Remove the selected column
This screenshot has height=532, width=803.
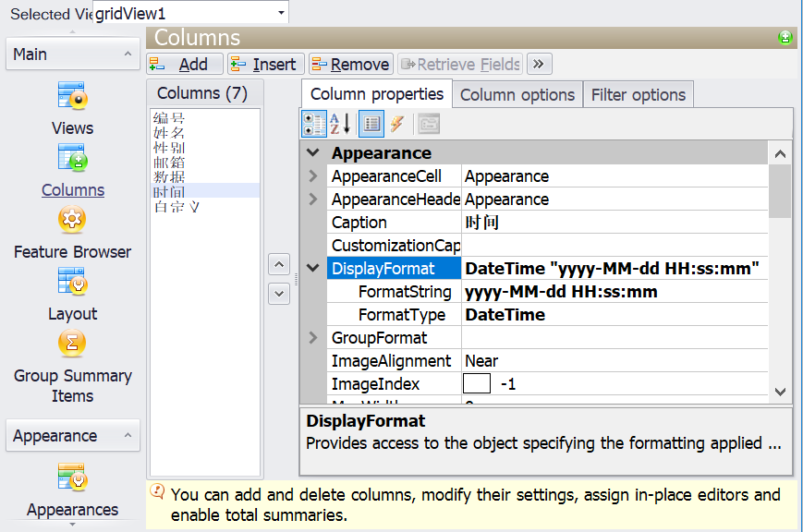[x=351, y=65]
